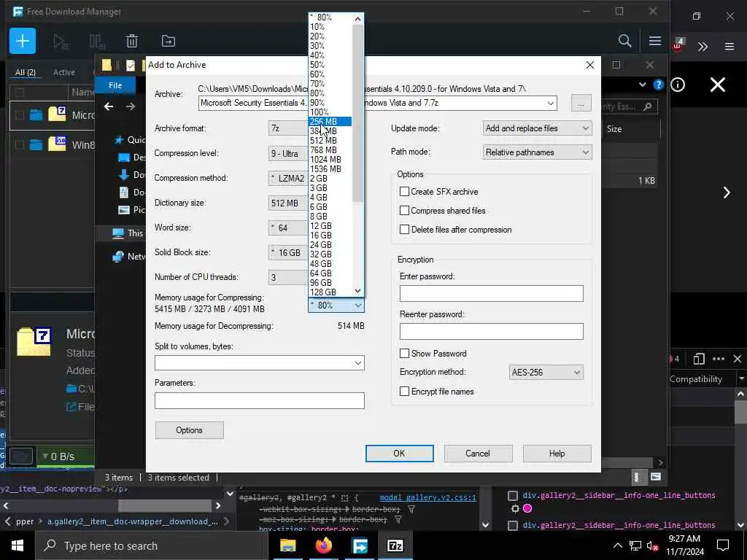Close the gallery with the X icon
The height and width of the screenshot is (560, 747).
718,85
